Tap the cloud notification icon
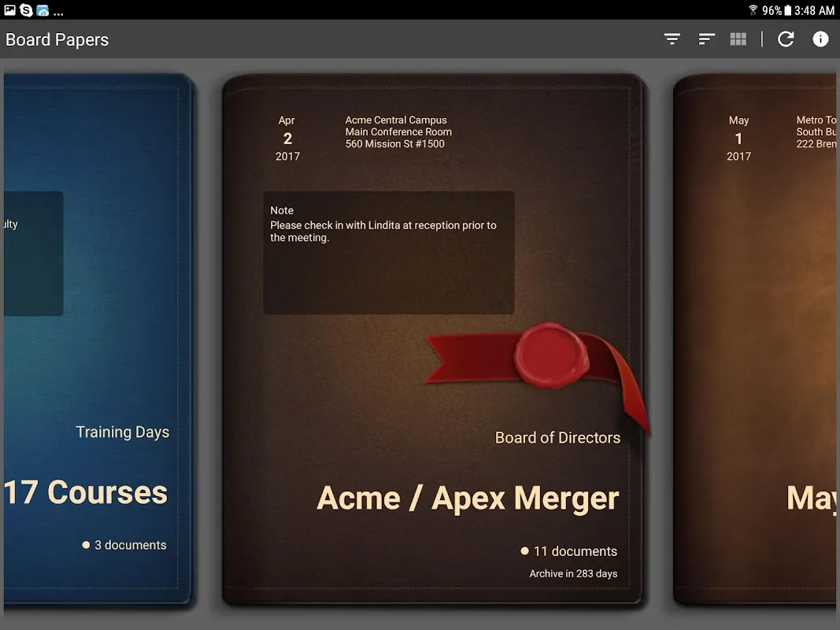Viewport: 840px width, 630px height. pos(43,10)
